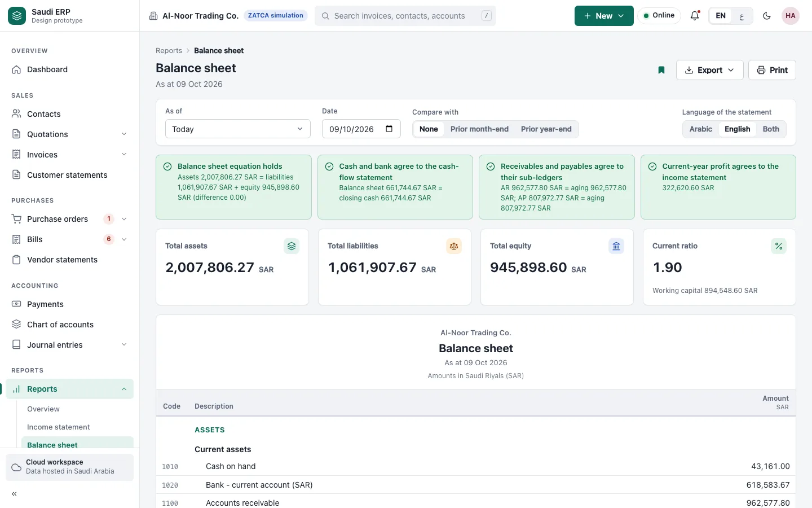Image resolution: width=812 pixels, height=508 pixels.
Task: Expand the Invoices submenu
Action: tap(124, 155)
